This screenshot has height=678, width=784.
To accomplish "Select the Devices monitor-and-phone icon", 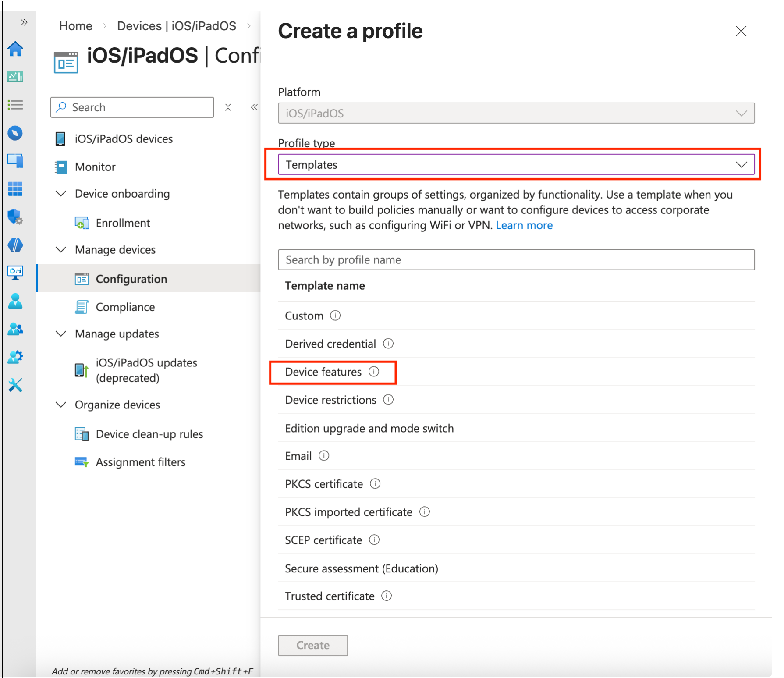I will 15,161.
